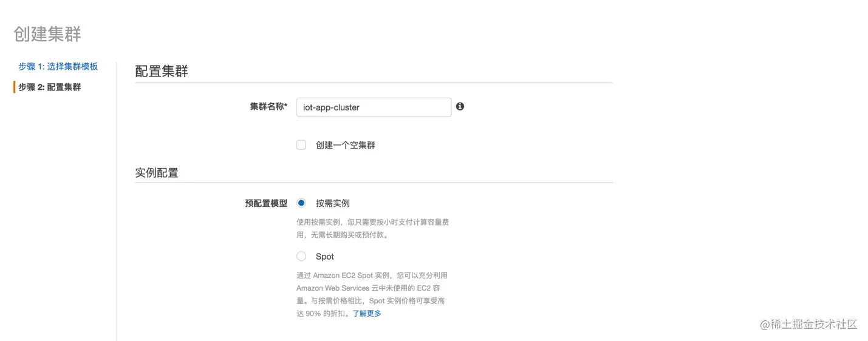The image size is (868, 341).
Task: Select the Spot radio button
Action: [301, 256]
